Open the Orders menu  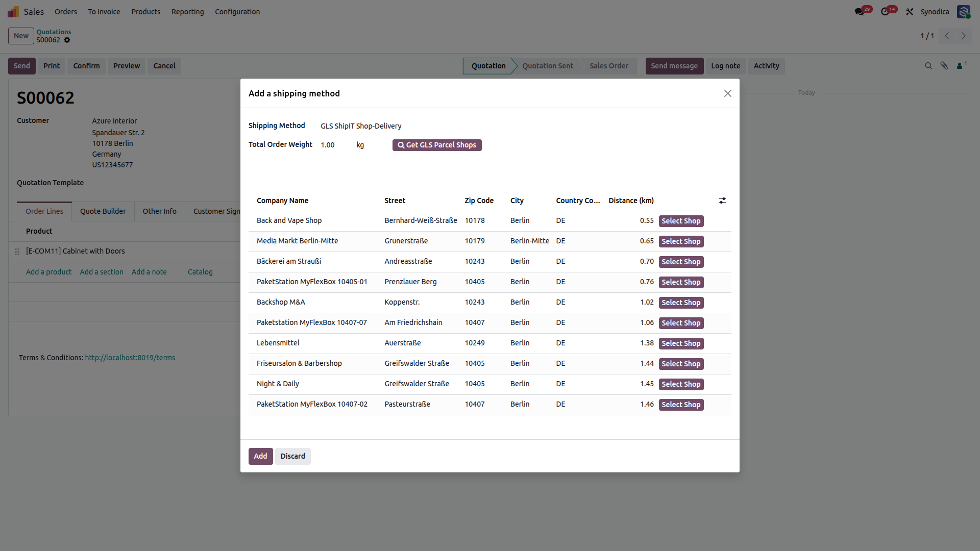(x=66, y=12)
